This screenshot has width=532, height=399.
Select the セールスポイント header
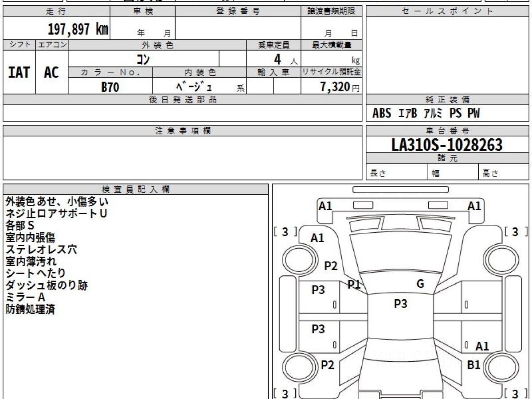tap(447, 12)
